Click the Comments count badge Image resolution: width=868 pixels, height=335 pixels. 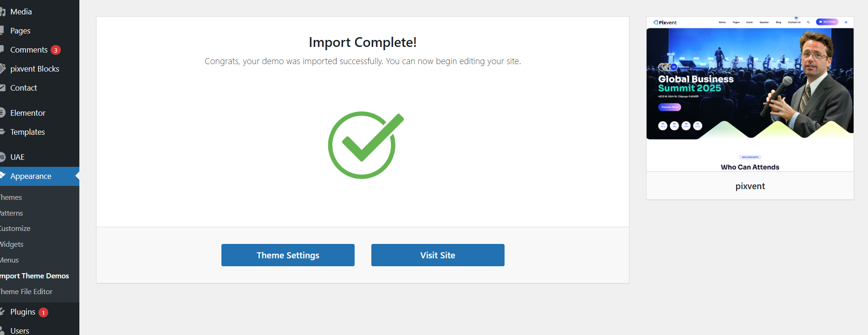(x=56, y=50)
